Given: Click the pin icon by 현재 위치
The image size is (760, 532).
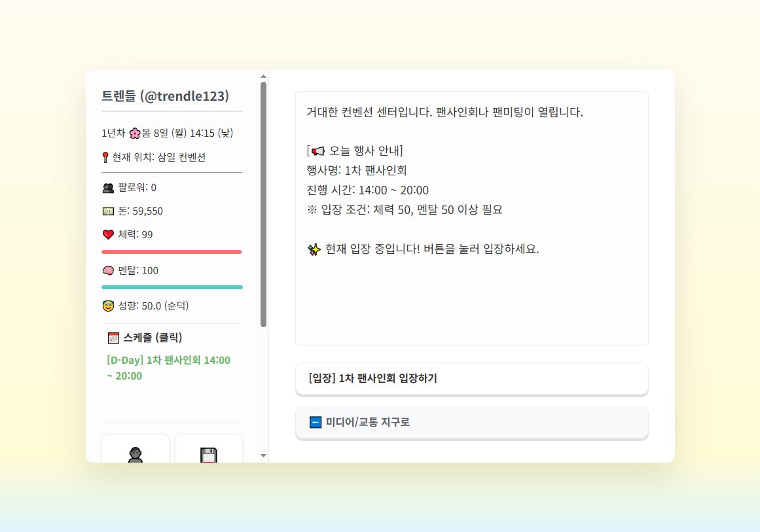Looking at the screenshot, I should click(105, 157).
